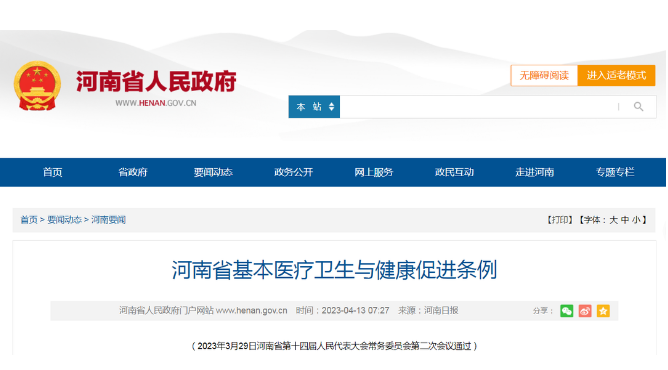Click the national emblem logo

37,86
